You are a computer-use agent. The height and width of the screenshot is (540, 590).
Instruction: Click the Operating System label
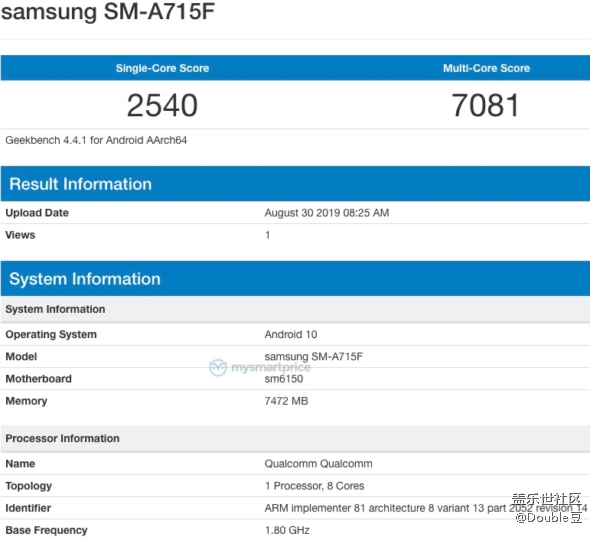click(x=51, y=335)
